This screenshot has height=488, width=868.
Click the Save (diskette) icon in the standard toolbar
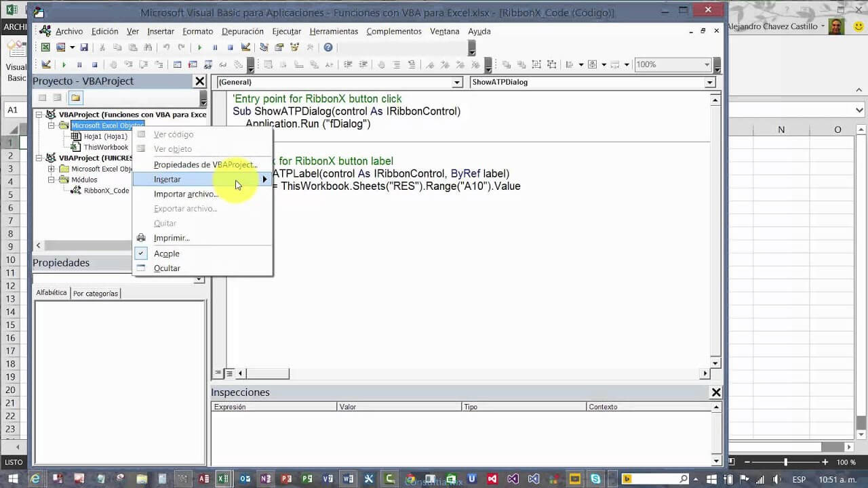pyautogui.click(x=84, y=47)
